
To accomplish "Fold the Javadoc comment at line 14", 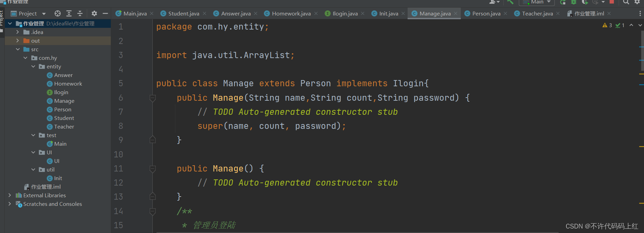I will coord(153,211).
